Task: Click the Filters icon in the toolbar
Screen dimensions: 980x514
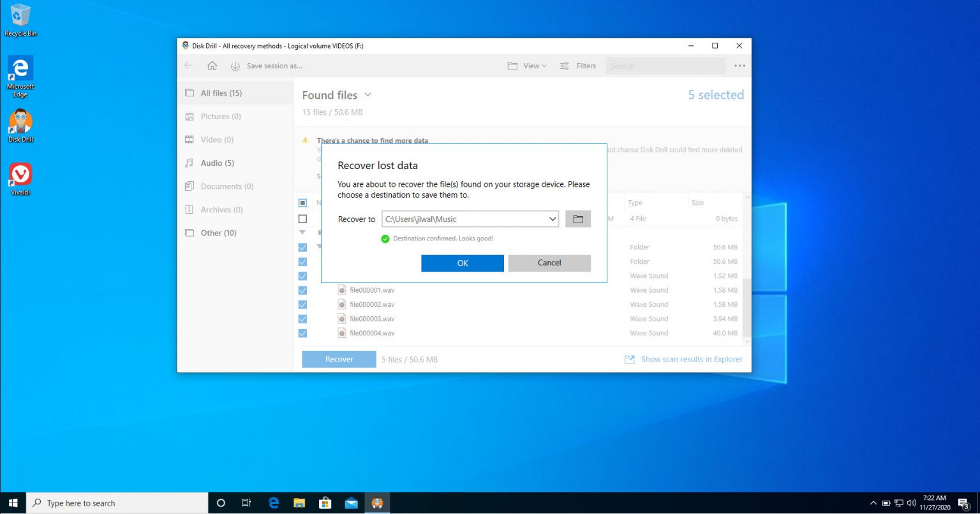Action: (x=564, y=66)
